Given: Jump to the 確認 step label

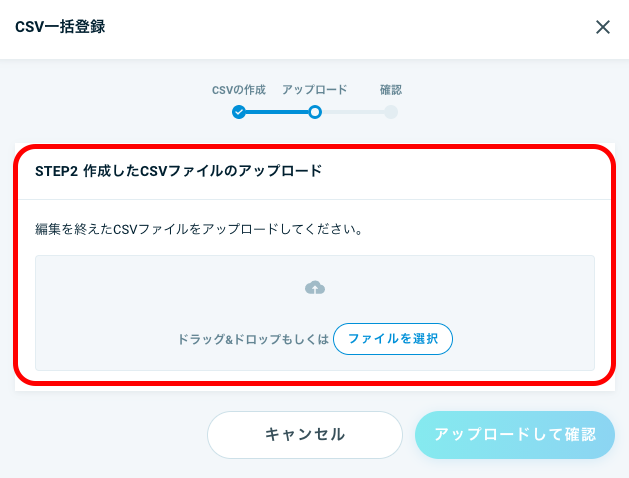Looking at the screenshot, I should tap(391, 90).
